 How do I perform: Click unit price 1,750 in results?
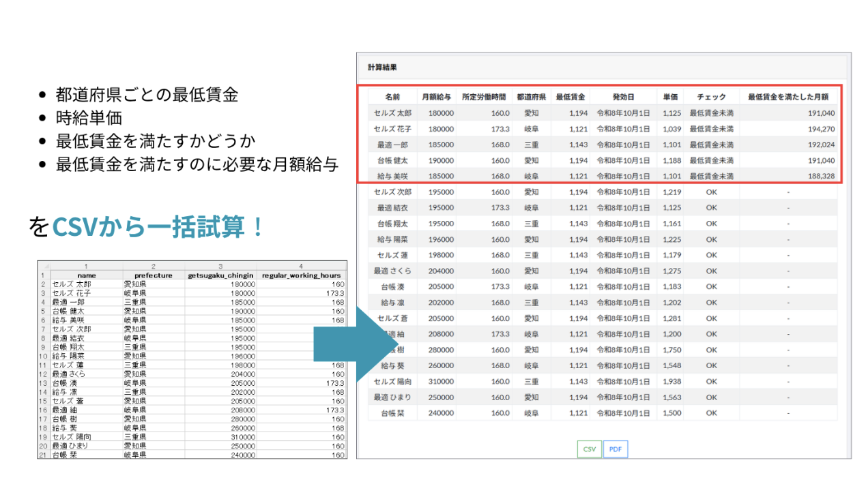pos(671,350)
